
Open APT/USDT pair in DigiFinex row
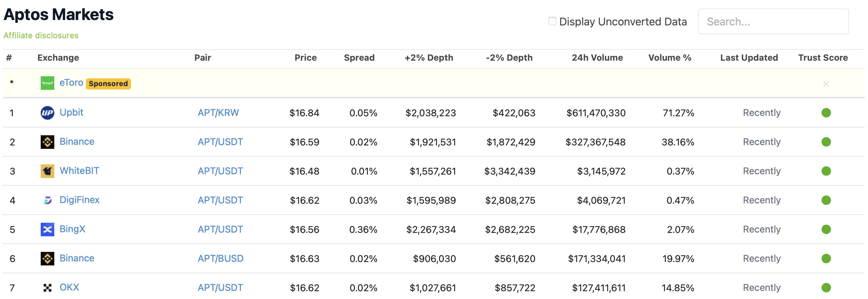[x=220, y=200]
